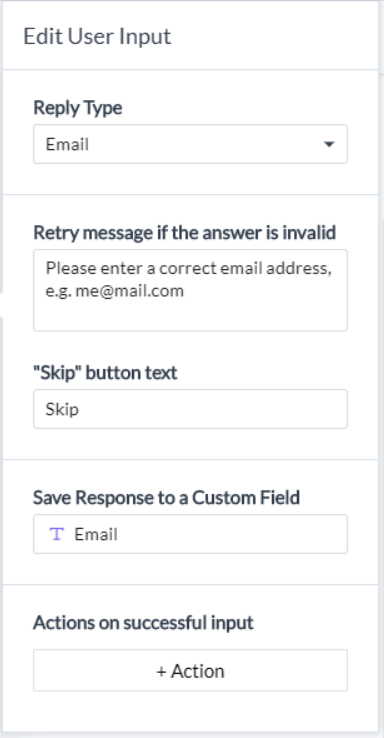Click the 'Save Response to a Custom Field' label
The height and width of the screenshot is (738, 384).
click(x=166, y=497)
